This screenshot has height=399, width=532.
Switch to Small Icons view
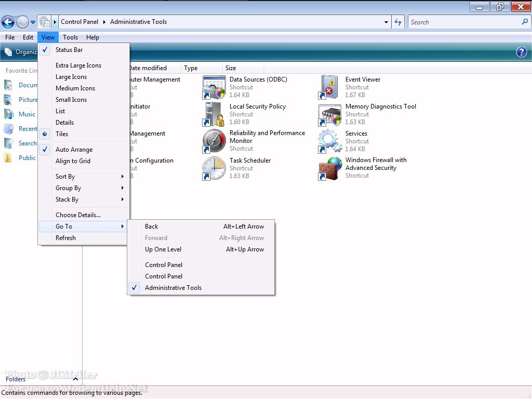point(84,100)
